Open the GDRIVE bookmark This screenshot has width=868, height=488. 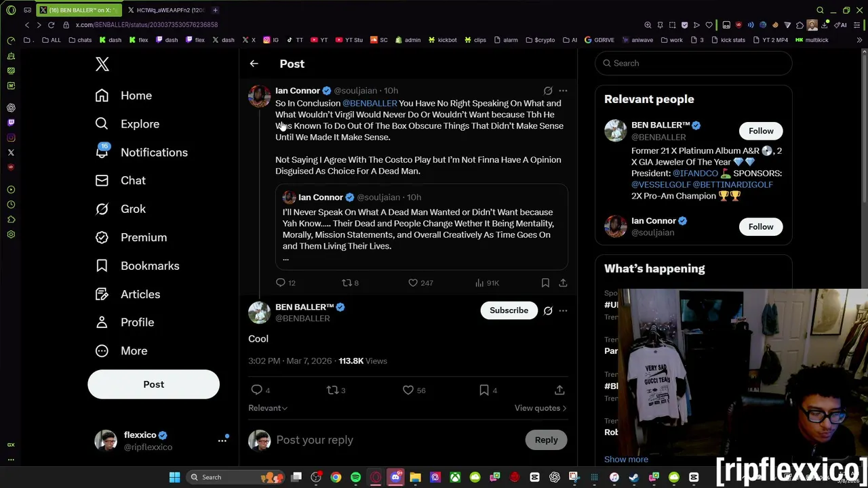(x=599, y=40)
